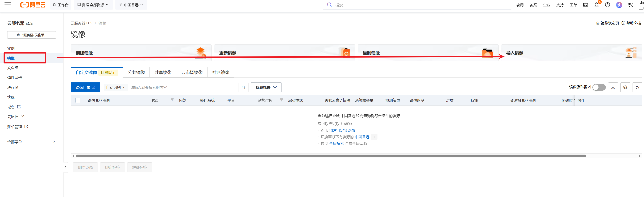Click the horizontal table scrollbar
The image size is (644, 197).
tap(331, 156)
